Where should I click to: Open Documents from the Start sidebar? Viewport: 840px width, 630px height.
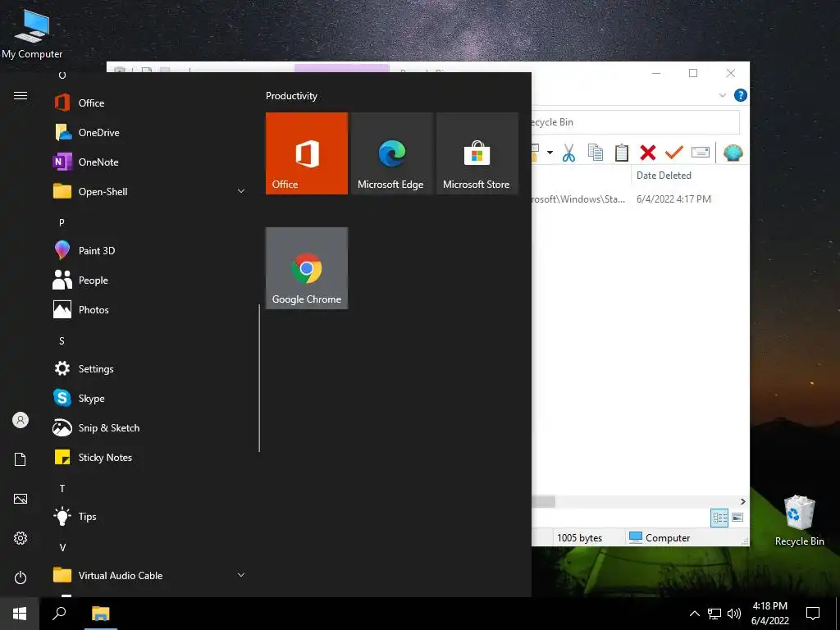(x=21, y=459)
